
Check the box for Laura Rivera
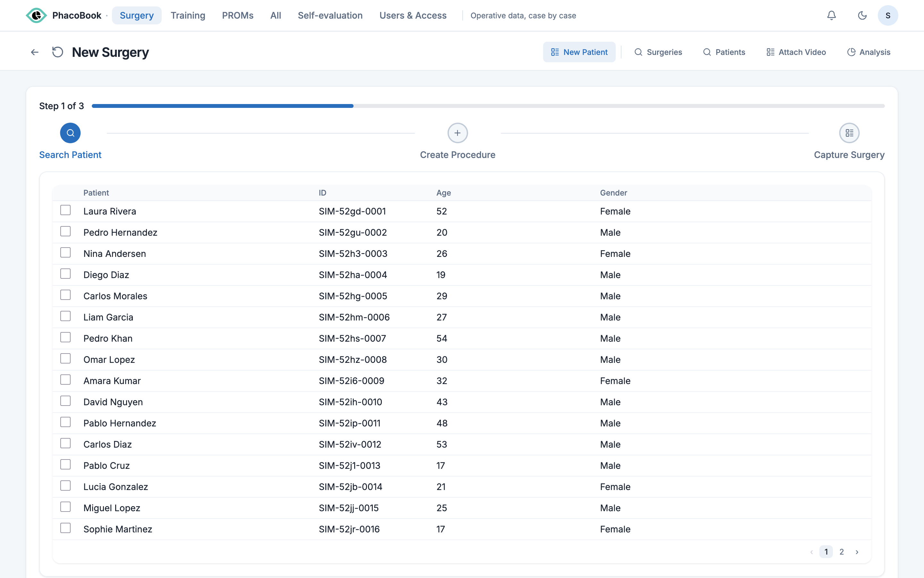click(66, 210)
